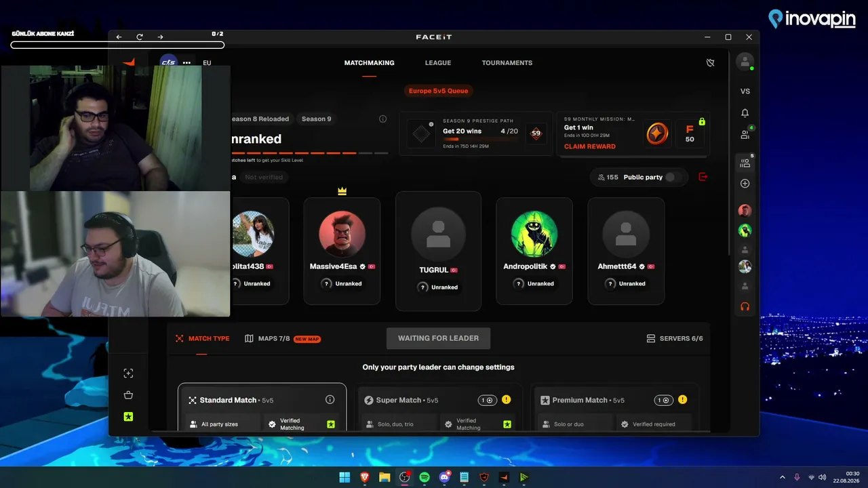Image resolution: width=868 pixels, height=488 pixels.
Task: Open the season info icon beside Season 9
Action: (x=382, y=119)
